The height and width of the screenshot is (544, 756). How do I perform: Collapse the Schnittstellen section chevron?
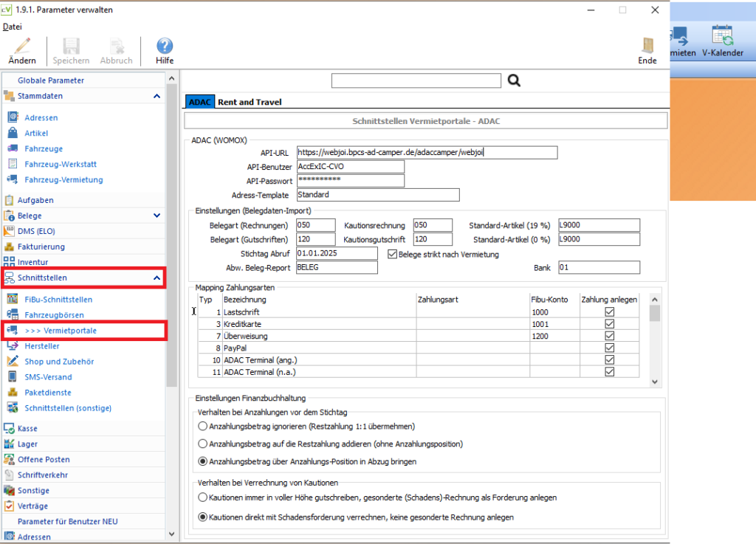point(157,278)
